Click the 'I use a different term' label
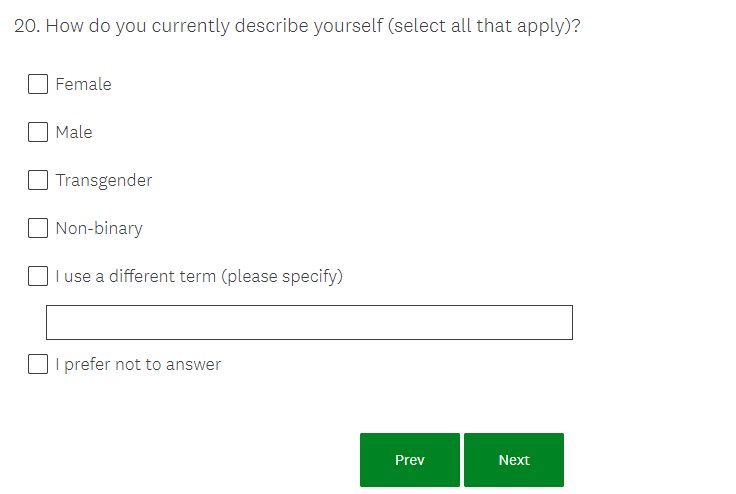 tap(138, 276)
